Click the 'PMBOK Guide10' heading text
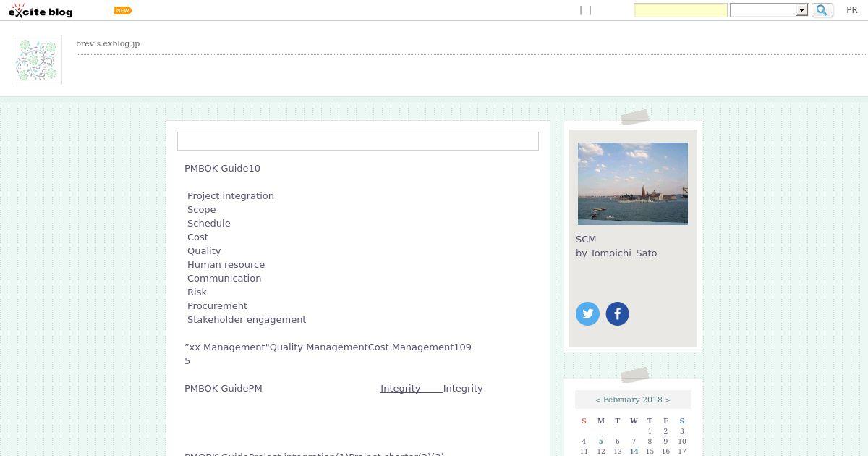The height and width of the screenshot is (456, 868). (222, 168)
